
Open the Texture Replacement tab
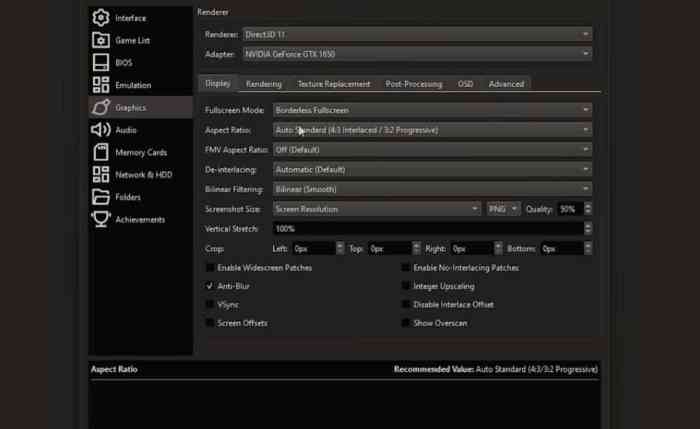pos(333,84)
